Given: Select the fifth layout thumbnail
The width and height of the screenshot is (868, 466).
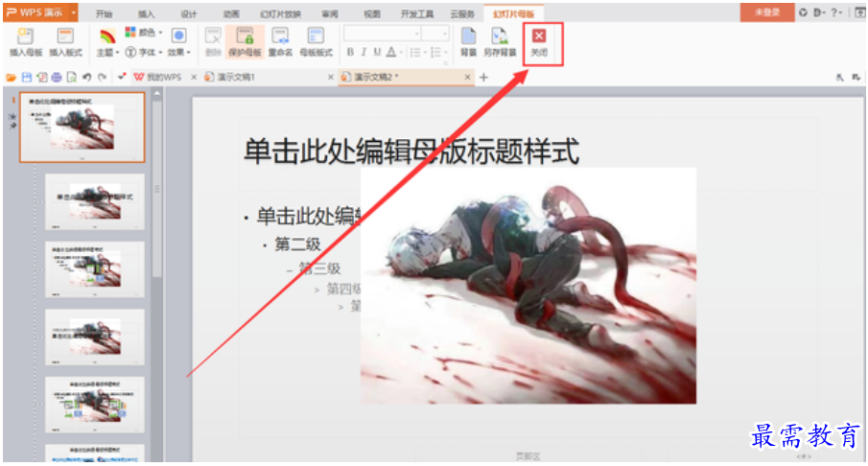Looking at the screenshot, I should tap(95, 405).
